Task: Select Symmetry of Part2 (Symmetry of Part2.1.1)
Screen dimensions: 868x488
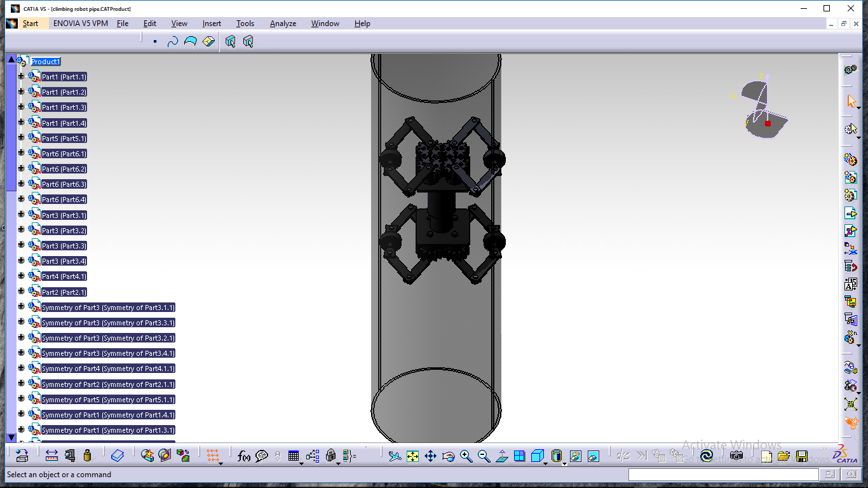Action: coord(108,384)
